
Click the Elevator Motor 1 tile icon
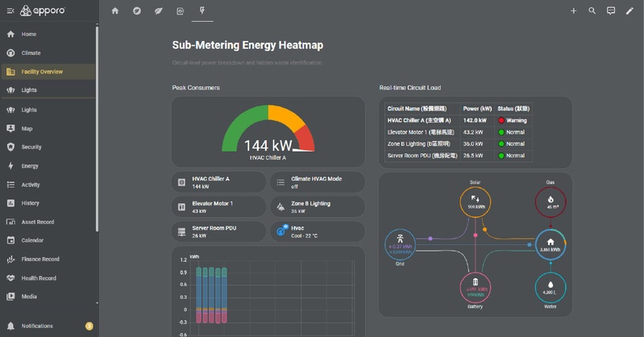pyautogui.click(x=181, y=207)
